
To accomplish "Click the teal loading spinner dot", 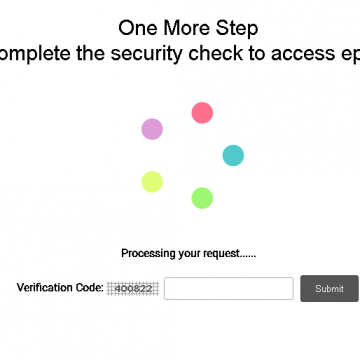I will (x=233, y=155).
